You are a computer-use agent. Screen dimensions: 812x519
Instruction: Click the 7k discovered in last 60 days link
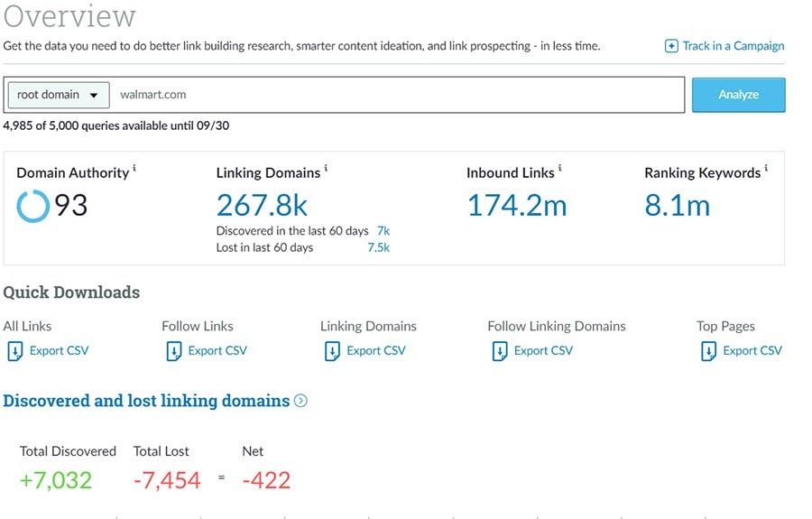coord(383,231)
